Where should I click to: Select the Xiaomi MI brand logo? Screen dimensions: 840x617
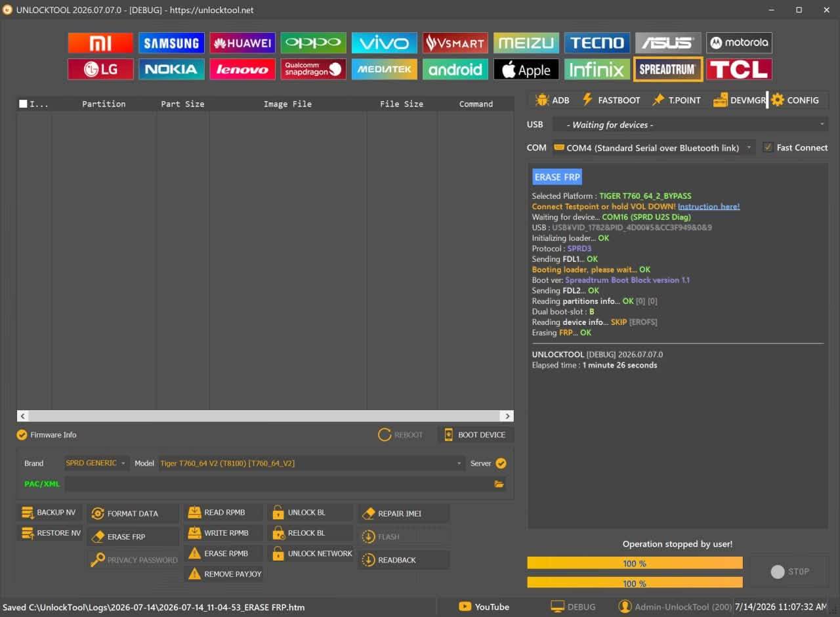100,43
